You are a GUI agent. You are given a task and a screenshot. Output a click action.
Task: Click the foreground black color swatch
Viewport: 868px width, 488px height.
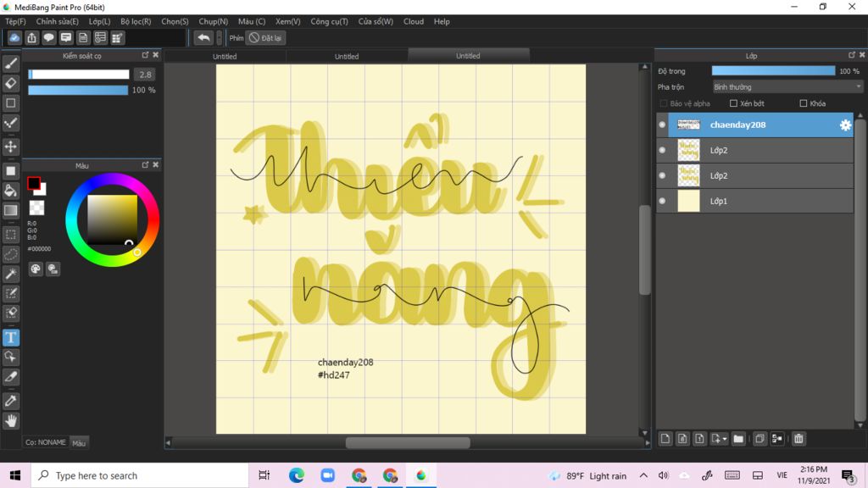pos(34,183)
